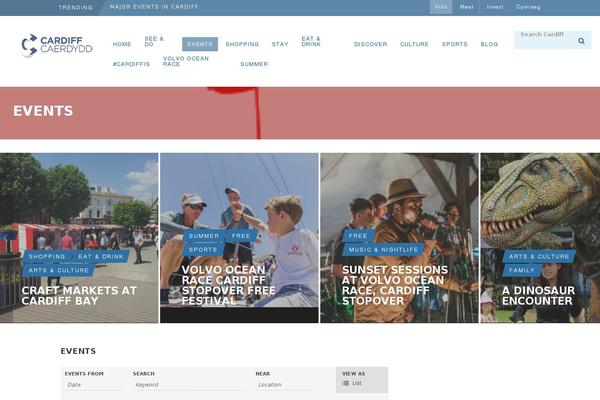The image size is (600, 400).
Task: Open the Home menu item
Action: pos(122,44)
